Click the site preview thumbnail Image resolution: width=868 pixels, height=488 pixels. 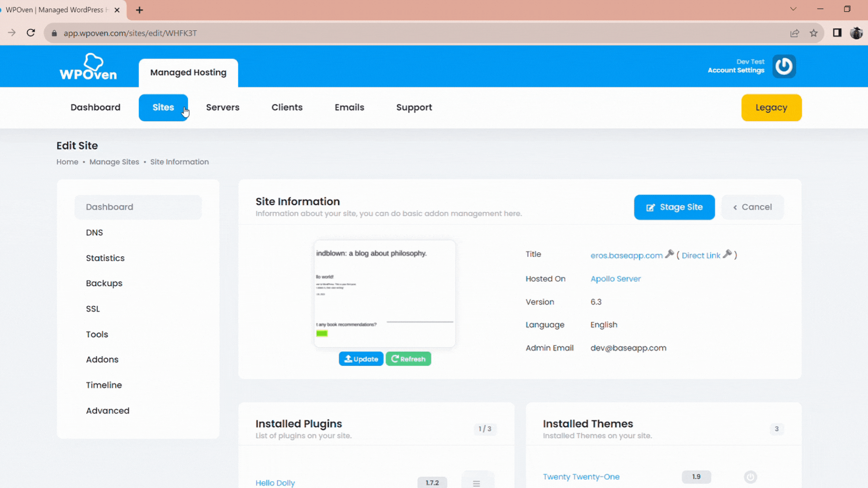(x=385, y=294)
